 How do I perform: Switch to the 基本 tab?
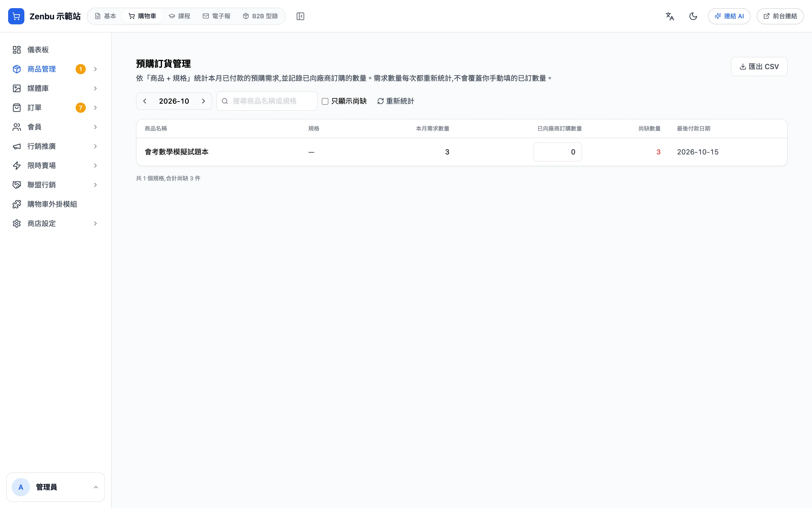click(105, 16)
